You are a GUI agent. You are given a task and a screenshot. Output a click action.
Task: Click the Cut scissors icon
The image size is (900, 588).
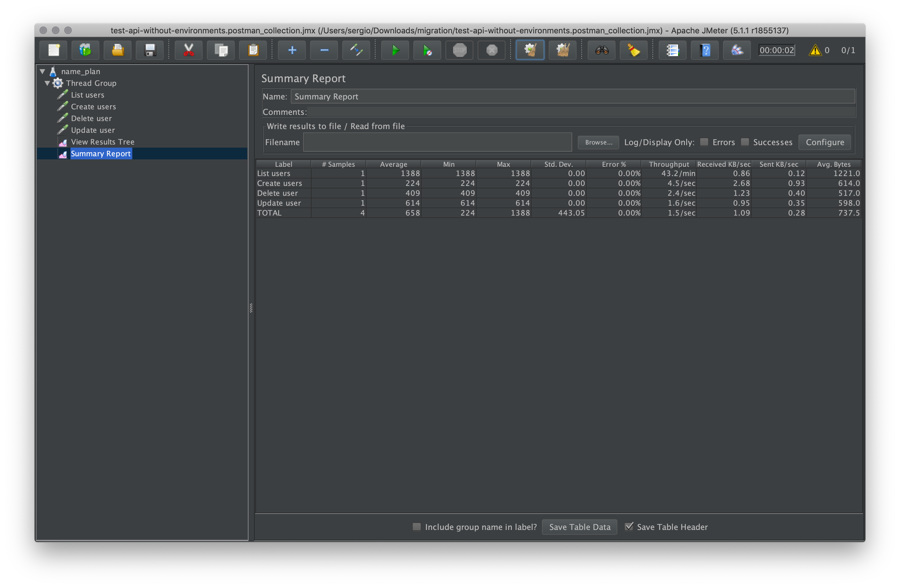(188, 50)
